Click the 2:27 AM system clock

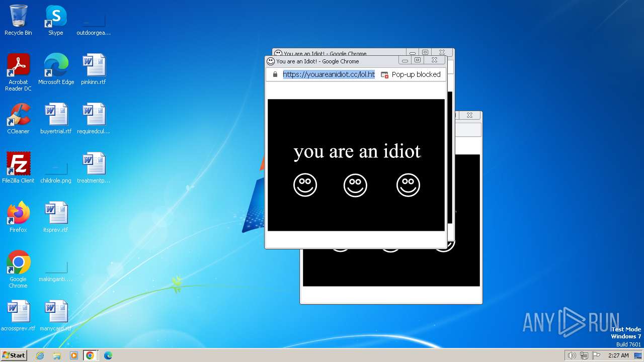(618, 355)
